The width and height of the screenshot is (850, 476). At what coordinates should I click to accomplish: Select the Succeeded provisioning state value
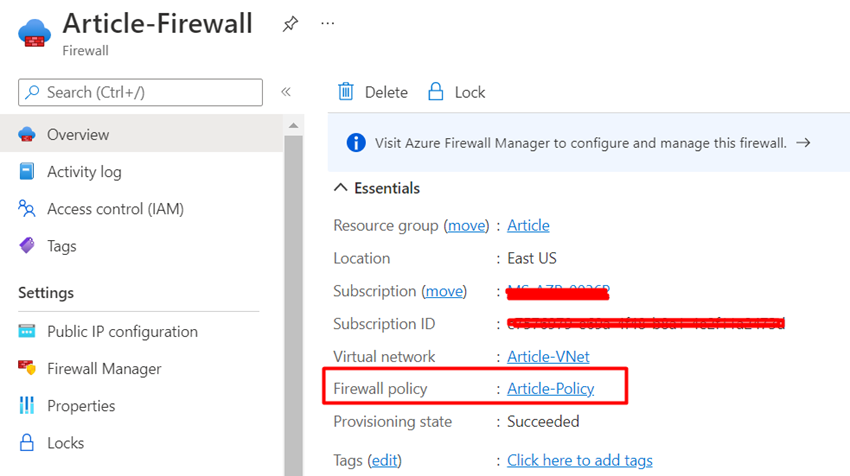543,421
